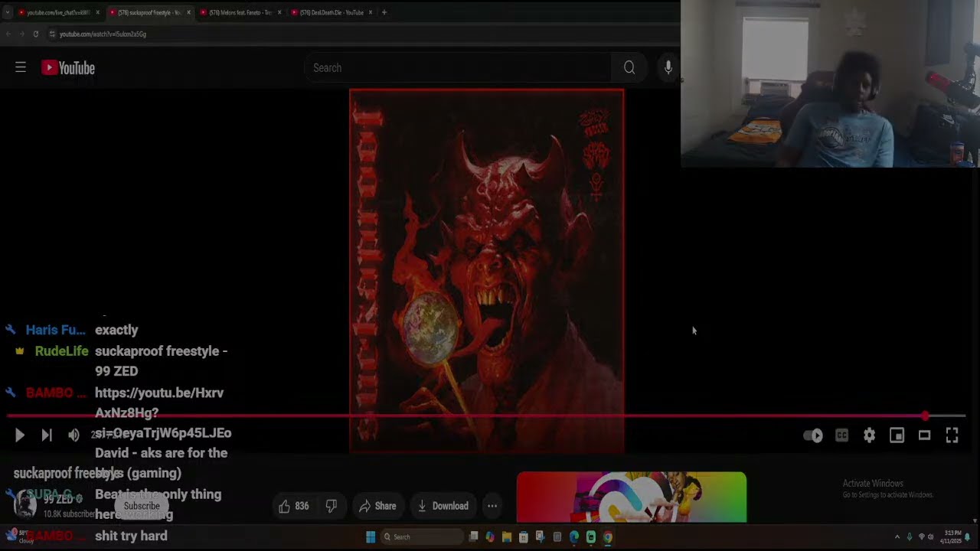The width and height of the screenshot is (980, 551).
Task: Click Haris Fu... username in chat overlay
Action: click(55, 330)
